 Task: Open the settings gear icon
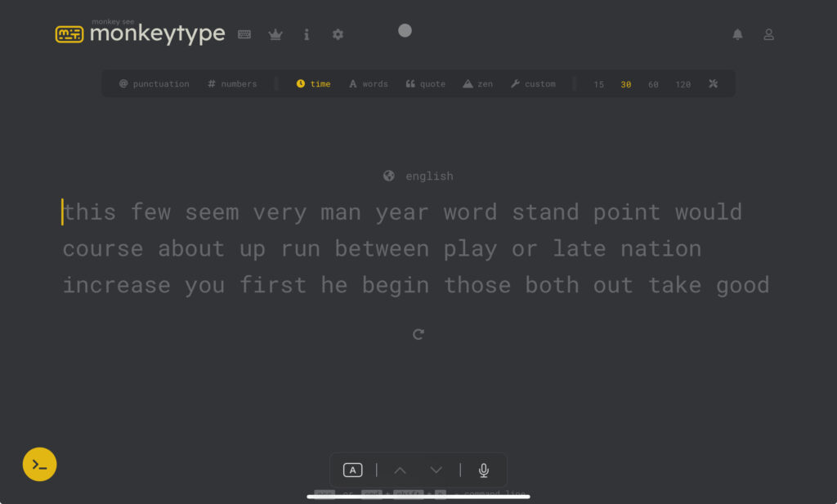pos(338,34)
